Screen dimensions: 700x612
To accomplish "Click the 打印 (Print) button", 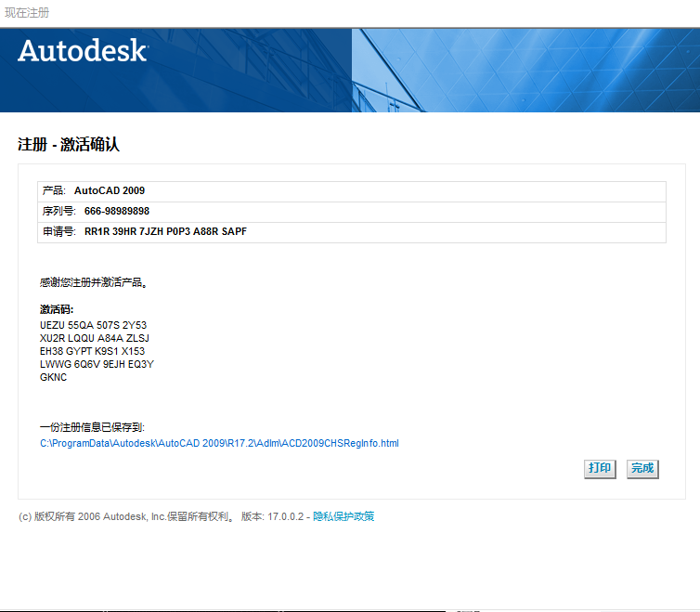I will coord(600,469).
